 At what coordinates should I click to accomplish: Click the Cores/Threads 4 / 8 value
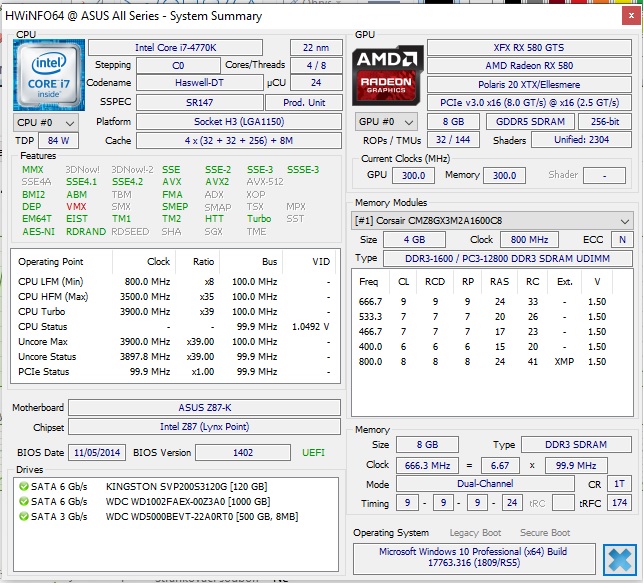pyautogui.click(x=316, y=66)
